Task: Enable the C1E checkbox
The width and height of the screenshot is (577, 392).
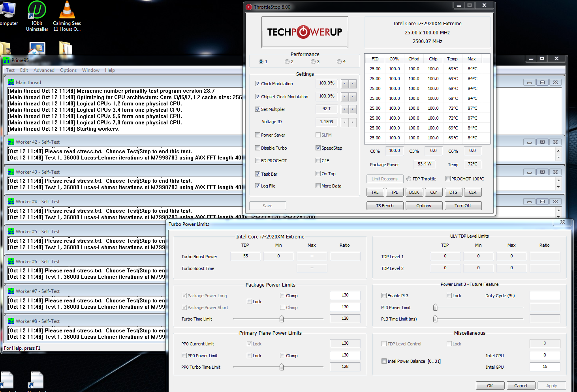Action: [318, 161]
